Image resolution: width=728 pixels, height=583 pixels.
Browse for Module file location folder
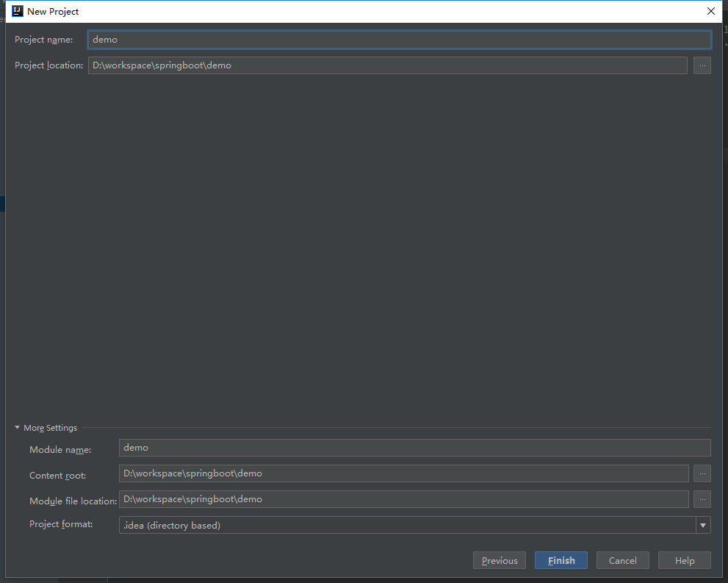(x=702, y=499)
